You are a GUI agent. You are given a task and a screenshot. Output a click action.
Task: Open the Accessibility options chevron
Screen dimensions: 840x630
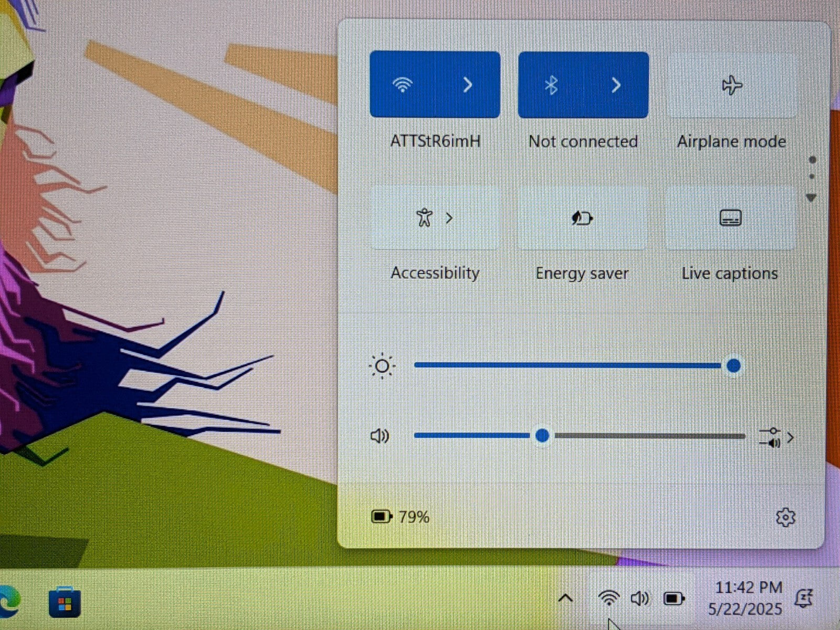click(449, 218)
